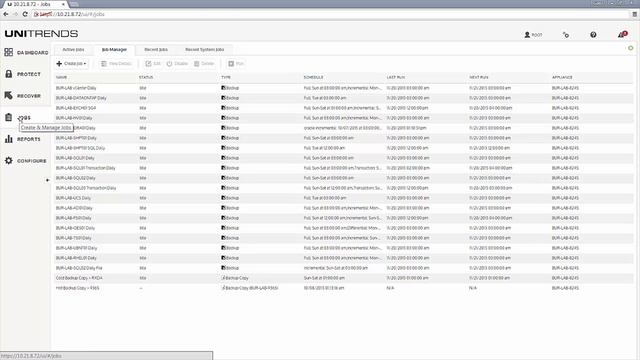Click the plus icon on Create Job
Viewport: 640px width, 360px height.
click(x=59, y=64)
